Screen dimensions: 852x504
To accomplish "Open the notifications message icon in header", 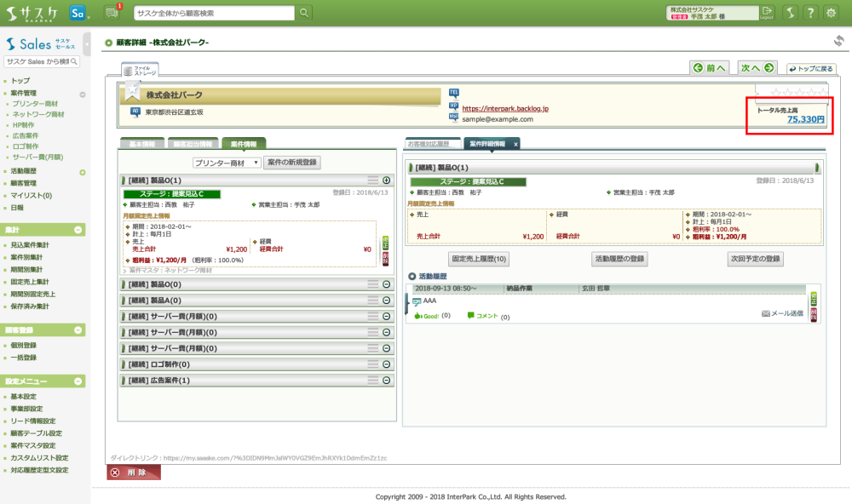I will [112, 13].
